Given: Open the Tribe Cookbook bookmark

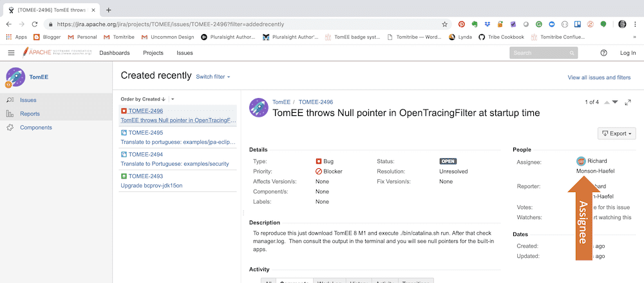Looking at the screenshot, I should coord(502,37).
